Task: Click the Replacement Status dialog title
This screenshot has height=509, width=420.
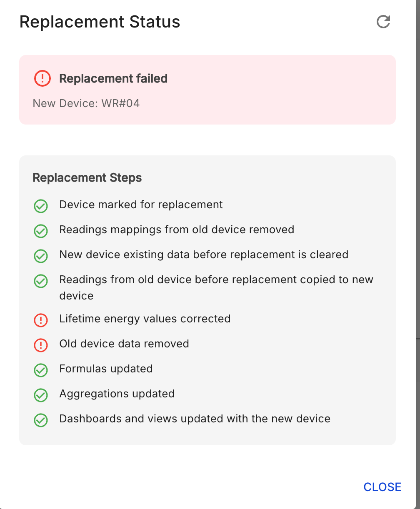Action: 100,22
